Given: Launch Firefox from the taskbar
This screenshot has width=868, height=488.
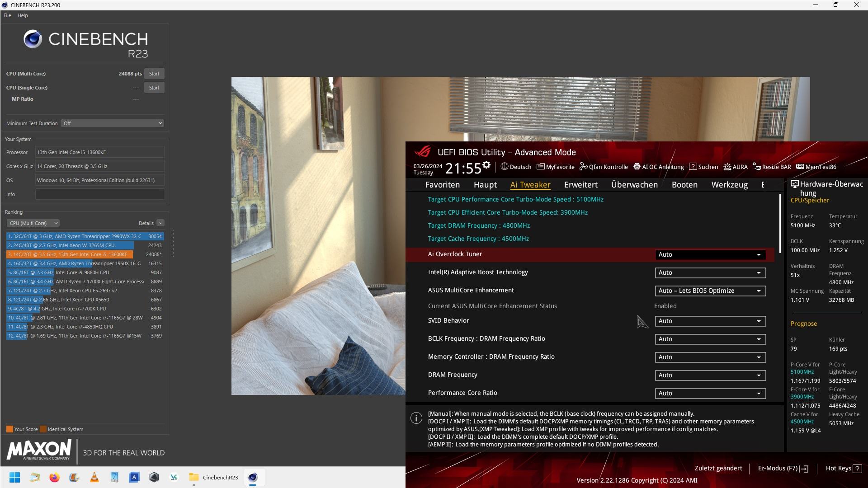Looking at the screenshot, I should tap(55, 477).
